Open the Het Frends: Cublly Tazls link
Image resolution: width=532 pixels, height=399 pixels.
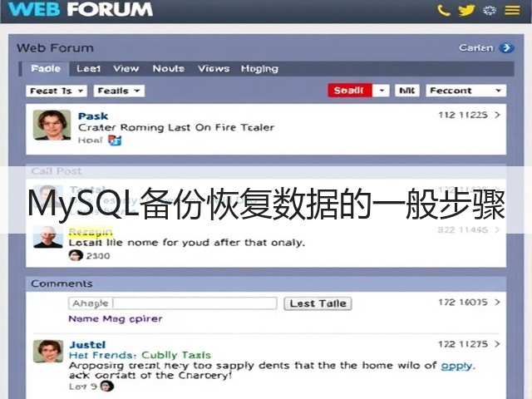140,355
